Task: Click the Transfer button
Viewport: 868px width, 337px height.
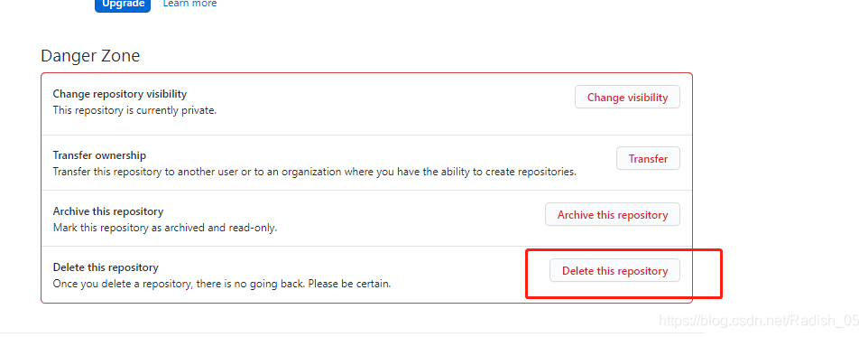Action: [648, 158]
